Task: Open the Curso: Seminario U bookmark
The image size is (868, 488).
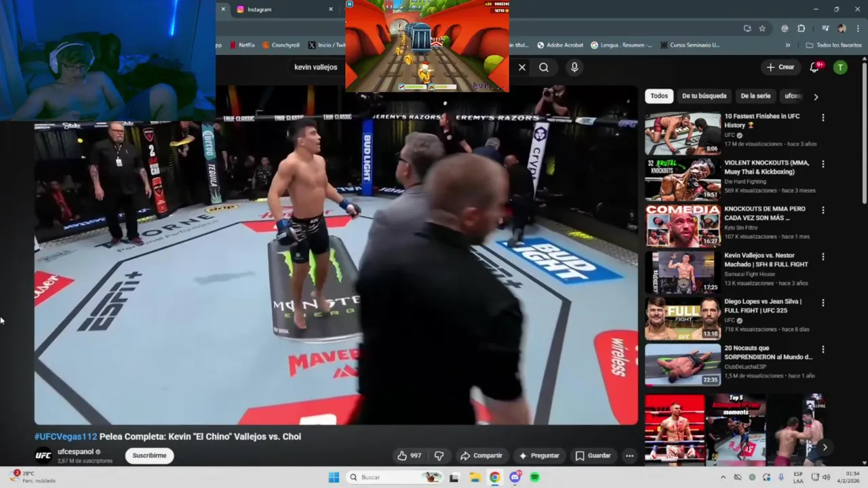Action: tap(689, 45)
